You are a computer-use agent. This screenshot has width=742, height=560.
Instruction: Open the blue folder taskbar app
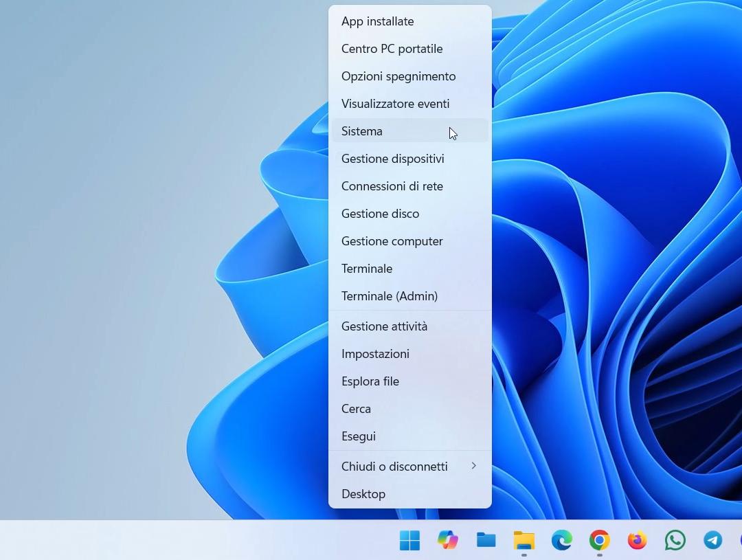486,541
